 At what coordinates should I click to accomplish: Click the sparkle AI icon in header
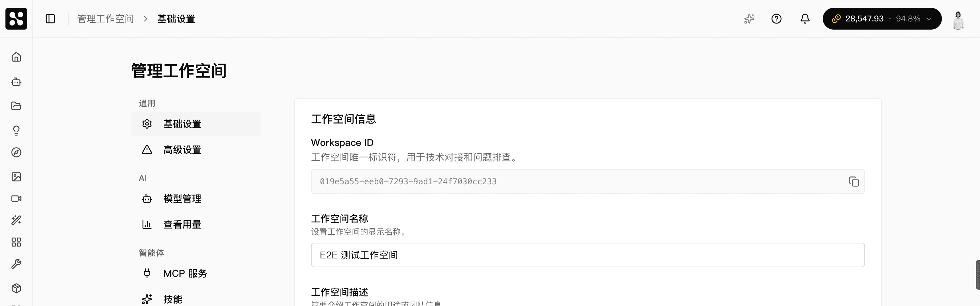click(749, 19)
